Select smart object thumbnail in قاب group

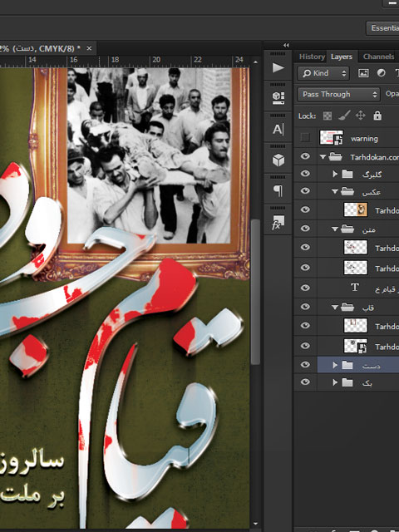(x=355, y=346)
